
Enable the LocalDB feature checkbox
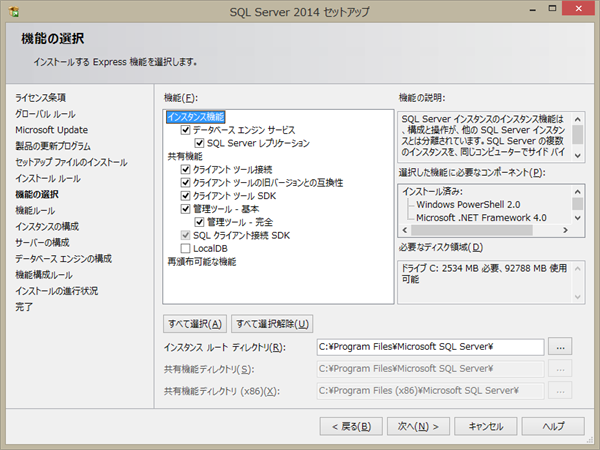186,248
